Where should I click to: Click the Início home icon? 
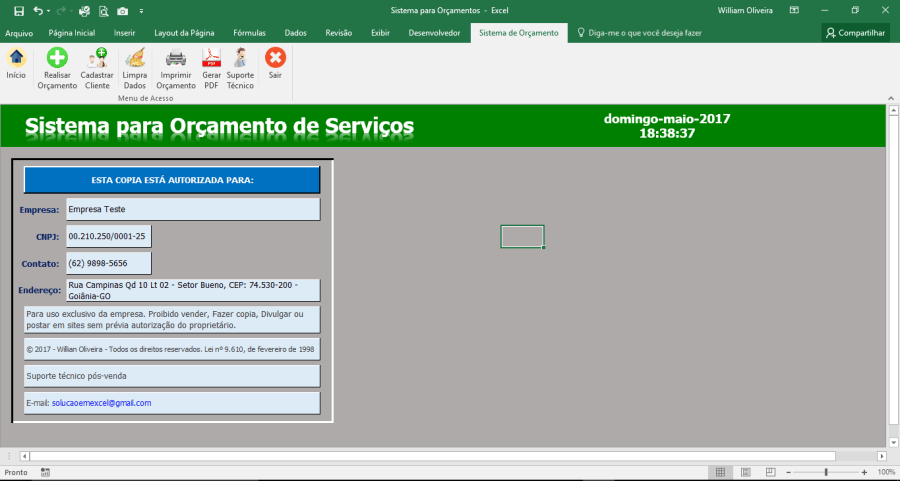[16, 57]
